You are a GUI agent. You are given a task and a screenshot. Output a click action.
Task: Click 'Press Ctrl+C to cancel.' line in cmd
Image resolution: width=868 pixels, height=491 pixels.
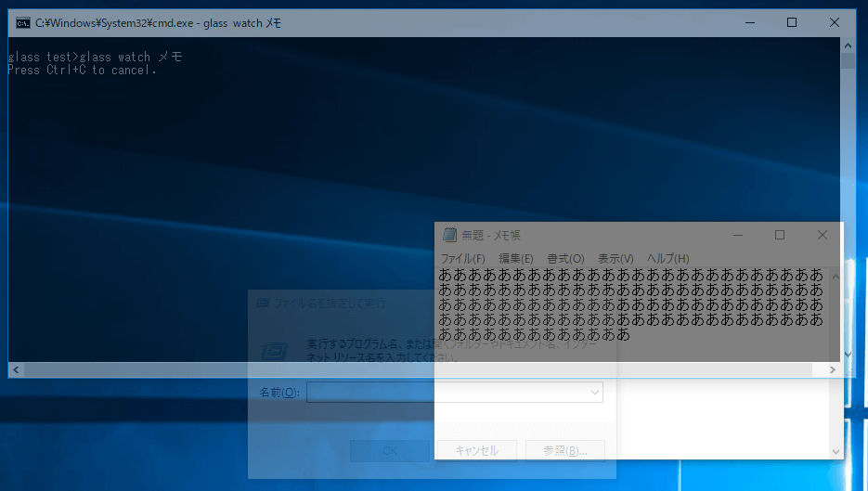click(x=82, y=71)
